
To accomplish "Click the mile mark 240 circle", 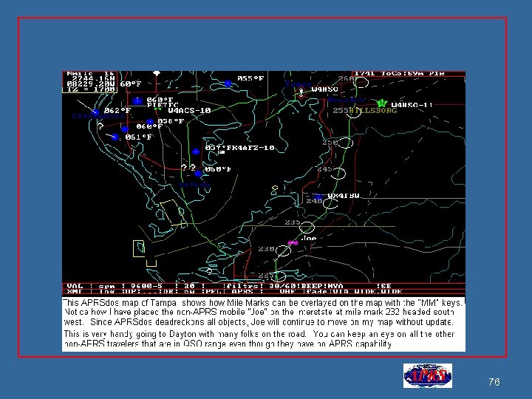I will (330, 203).
